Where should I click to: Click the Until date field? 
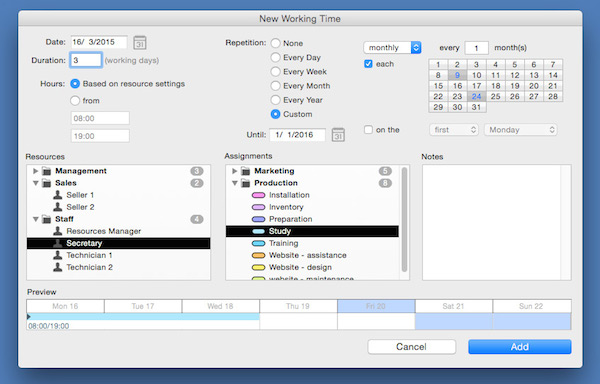(298, 135)
